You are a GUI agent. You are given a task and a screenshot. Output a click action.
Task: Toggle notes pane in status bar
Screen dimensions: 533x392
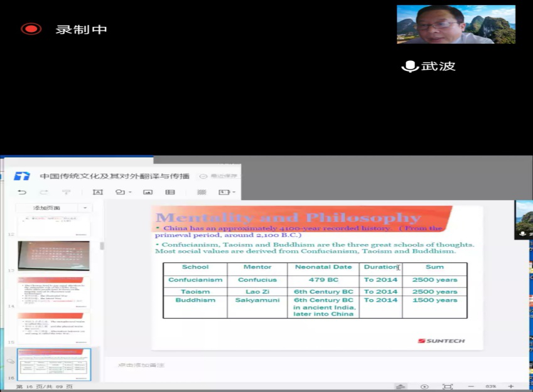pyautogui.click(x=401, y=387)
